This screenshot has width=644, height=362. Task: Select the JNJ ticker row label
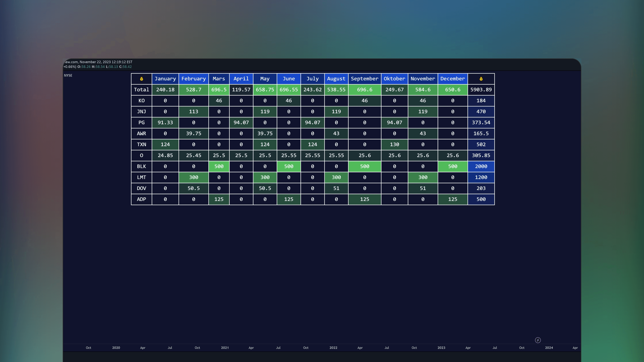(141, 112)
